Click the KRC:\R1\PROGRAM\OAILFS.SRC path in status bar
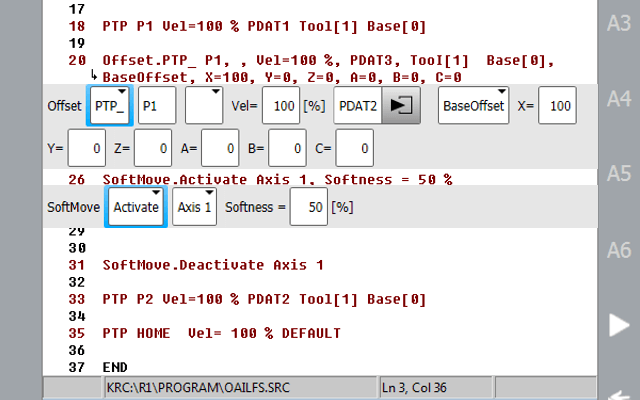The height and width of the screenshot is (400, 640). (198, 387)
